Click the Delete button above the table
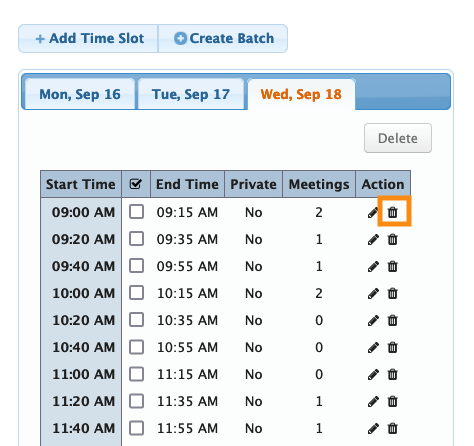This screenshot has height=446, width=474. [x=398, y=138]
